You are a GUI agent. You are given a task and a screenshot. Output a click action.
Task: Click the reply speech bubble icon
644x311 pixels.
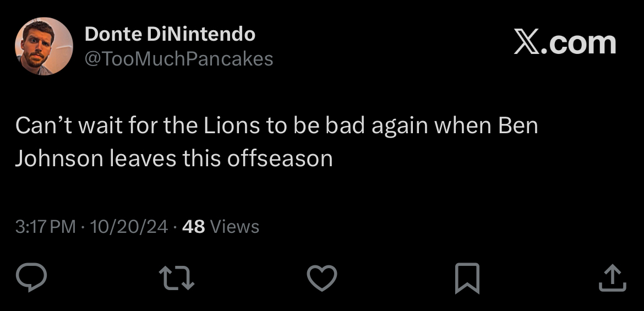[32, 277]
